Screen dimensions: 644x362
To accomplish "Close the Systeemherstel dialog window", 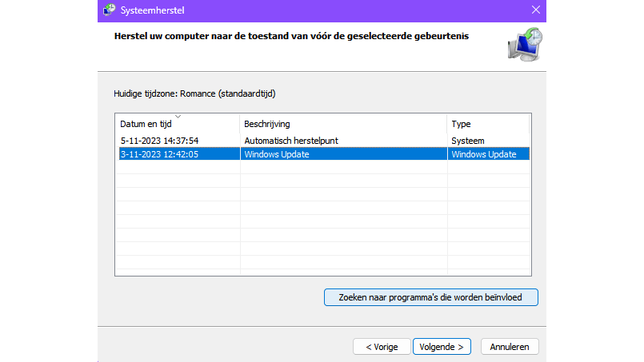I will click(536, 9).
